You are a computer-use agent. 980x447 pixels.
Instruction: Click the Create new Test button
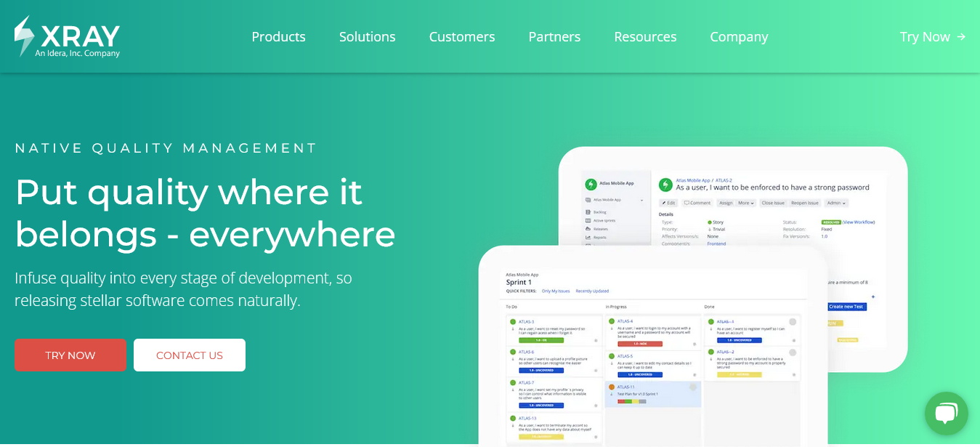(846, 307)
